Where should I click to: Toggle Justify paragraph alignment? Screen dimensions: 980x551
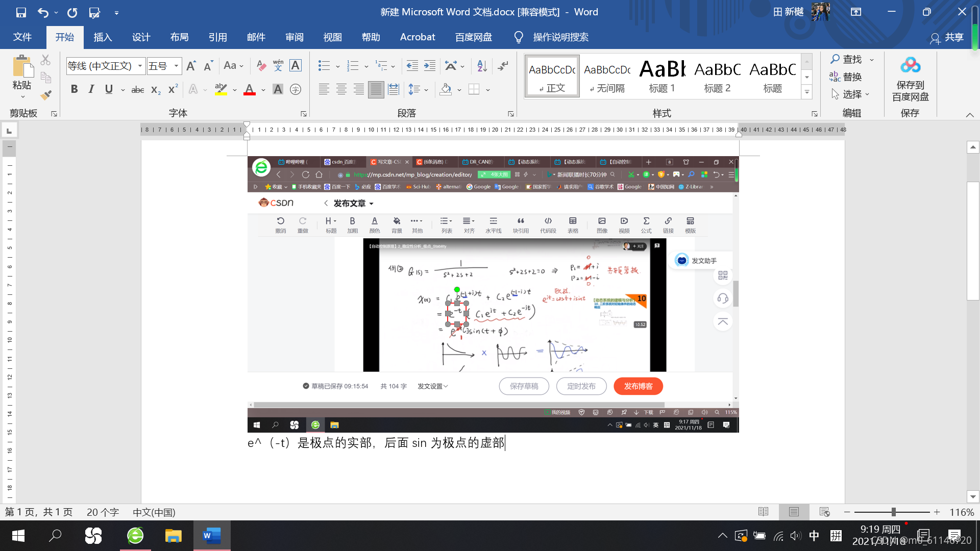[376, 90]
